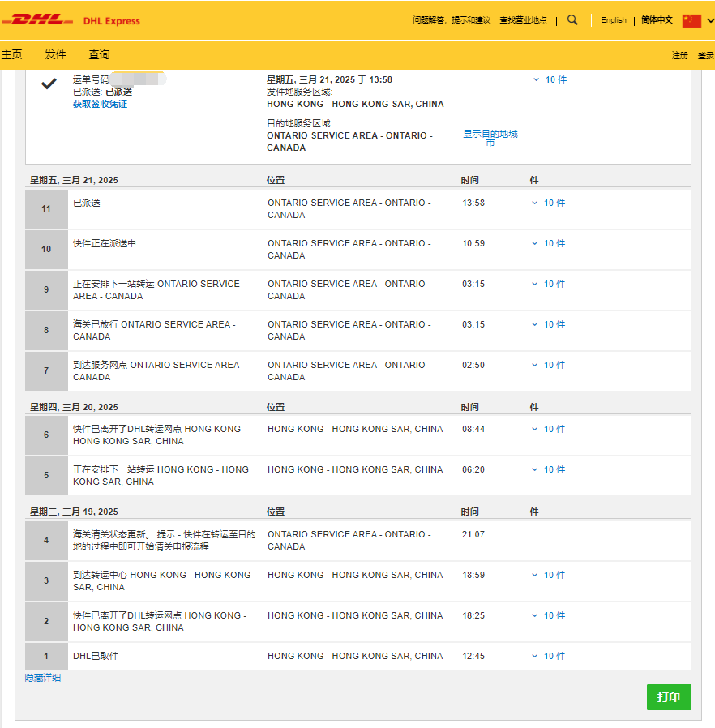Click time 13:58 in step 11
Viewport: 715px width, 728px height.
[x=473, y=203]
